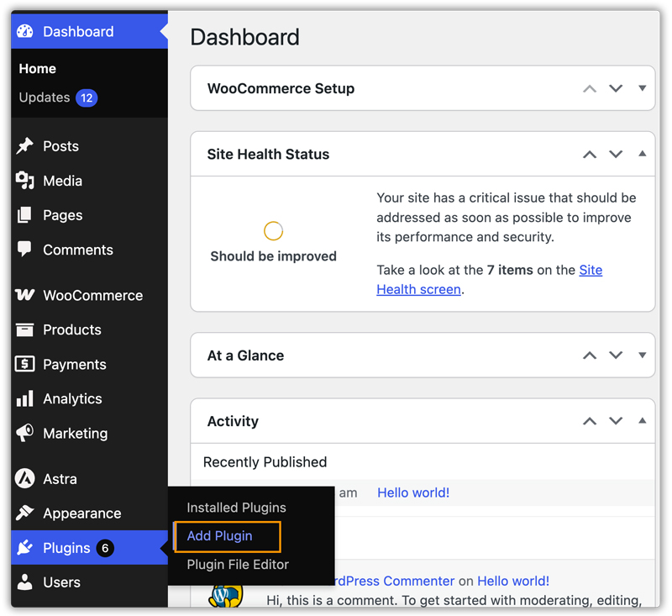Move WooCommerce Setup widget down
The height and width of the screenshot is (616, 672).
(616, 88)
